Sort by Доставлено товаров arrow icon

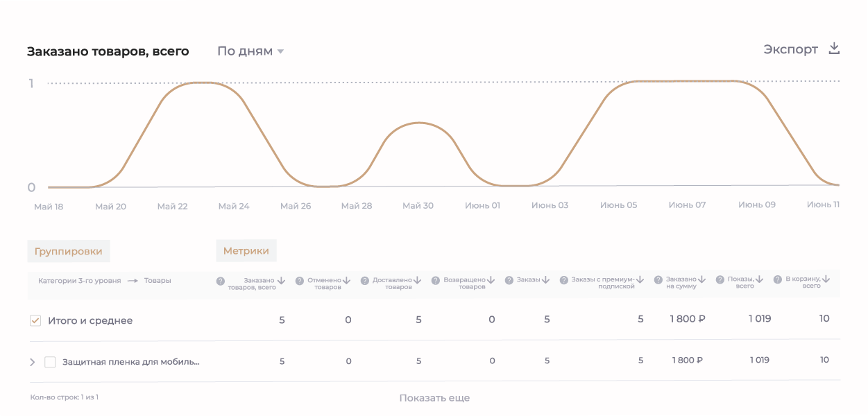(x=417, y=280)
